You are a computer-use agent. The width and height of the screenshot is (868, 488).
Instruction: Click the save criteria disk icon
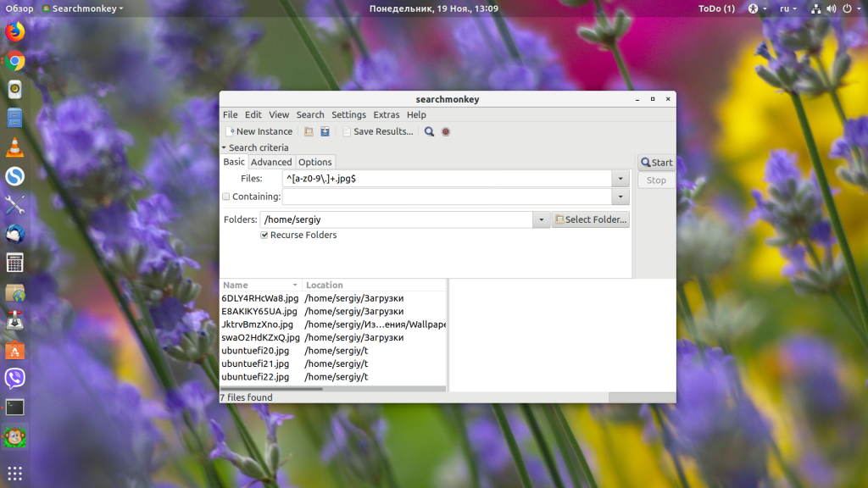point(325,131)
